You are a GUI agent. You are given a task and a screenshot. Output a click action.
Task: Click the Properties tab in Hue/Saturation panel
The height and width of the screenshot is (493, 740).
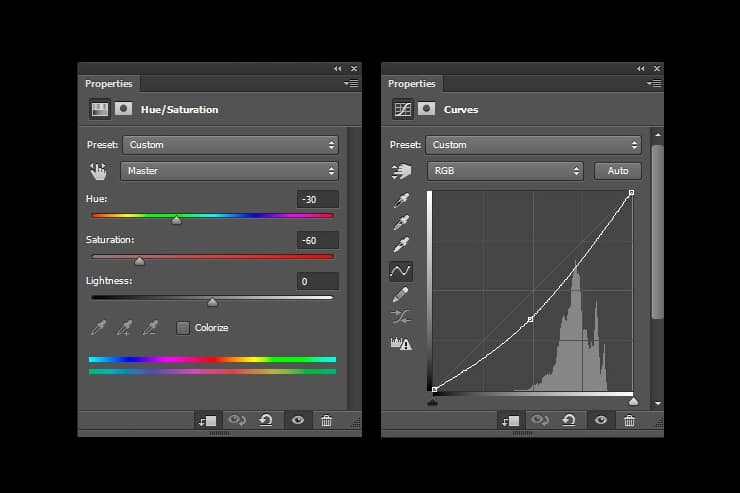click(x=108, y=84)
